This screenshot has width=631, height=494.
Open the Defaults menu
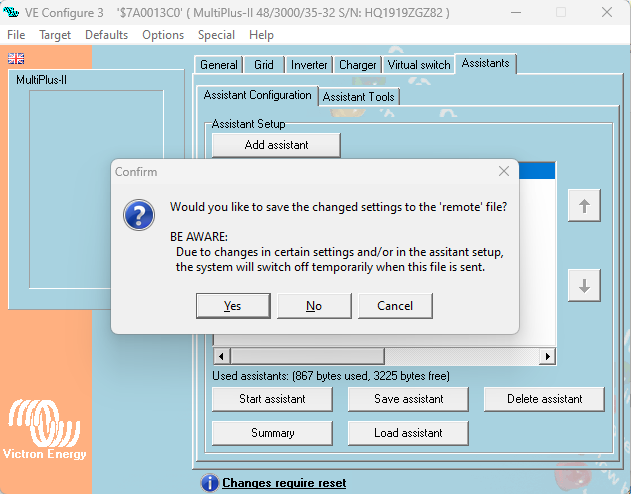pyautogui.click(x=106, y=34)
